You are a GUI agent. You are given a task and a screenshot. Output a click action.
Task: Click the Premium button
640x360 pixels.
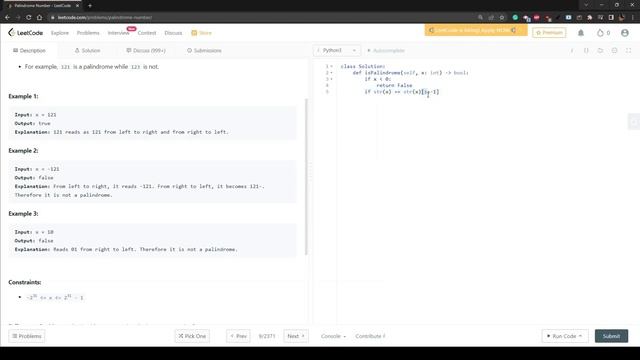(549, 33)
